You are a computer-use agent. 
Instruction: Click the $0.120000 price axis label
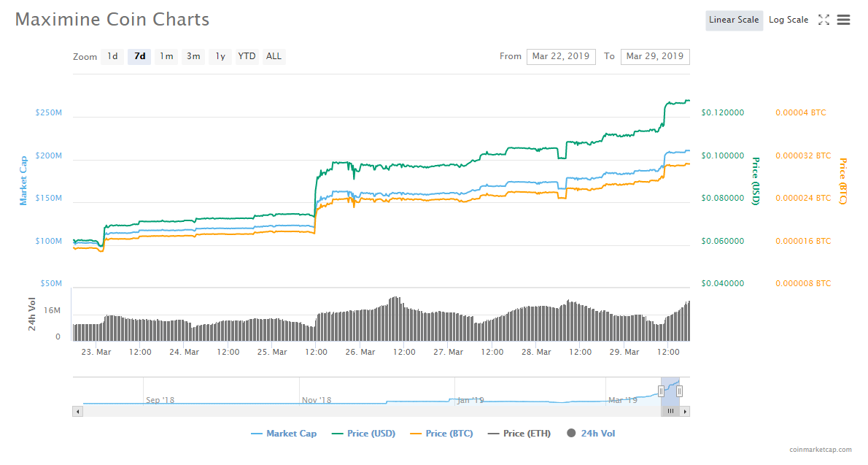coord(722,112)
